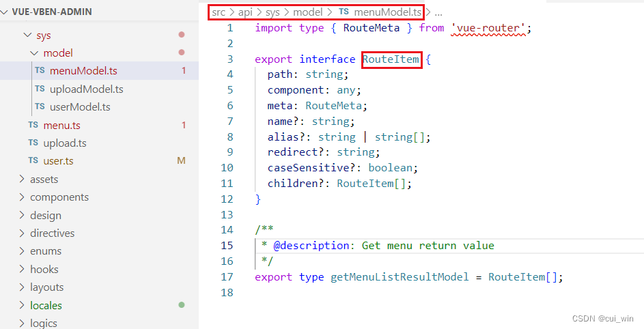Viewport: 644px width, 329px height.
Task: Select the locales folder label
Action: point(46,305)
